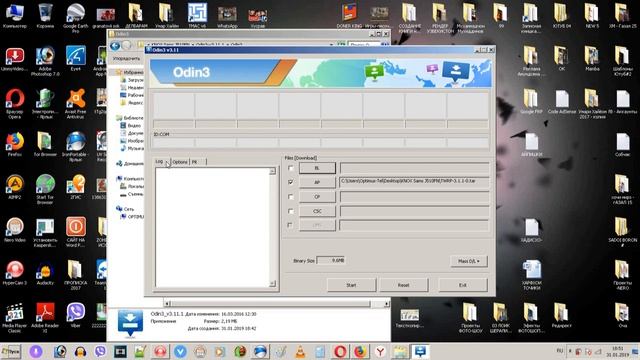Tick the BL file checkbox
This screenshot has height=360, width=640.
(x=291, y=168)
